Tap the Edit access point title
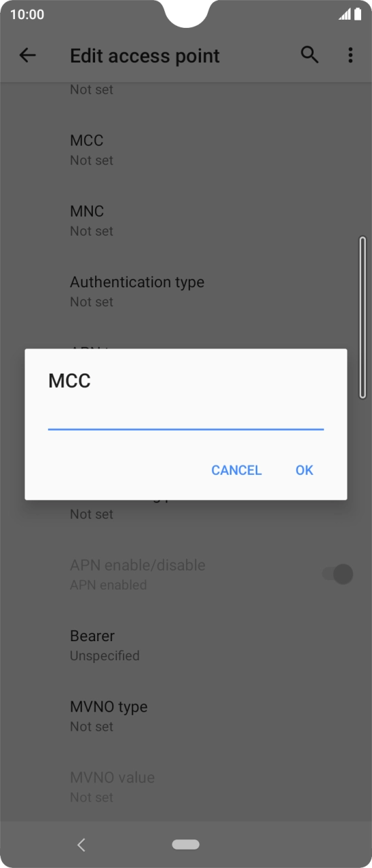The height and width of the screenshot is (868, 372). [x=145, y=56]
